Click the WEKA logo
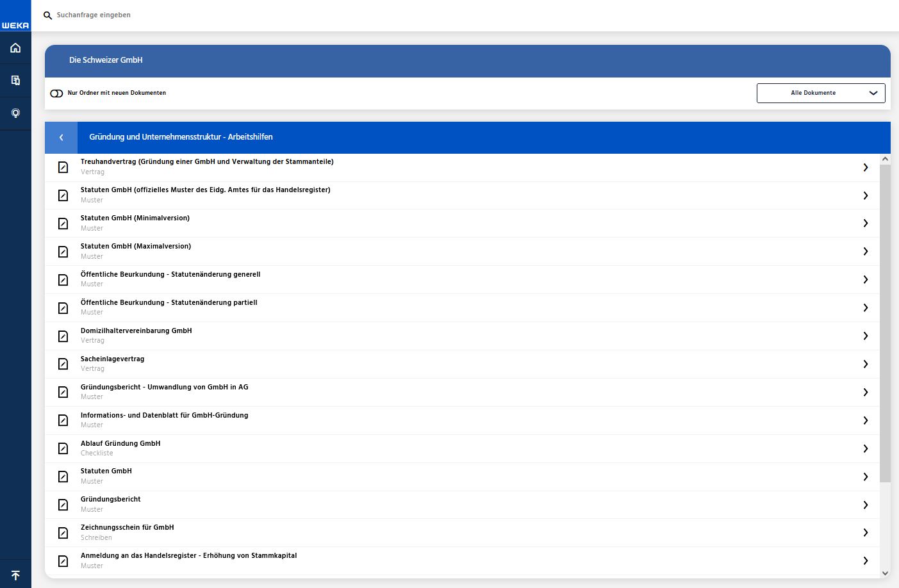The width and height of the screenshot is (899, 588). point(15,25)
